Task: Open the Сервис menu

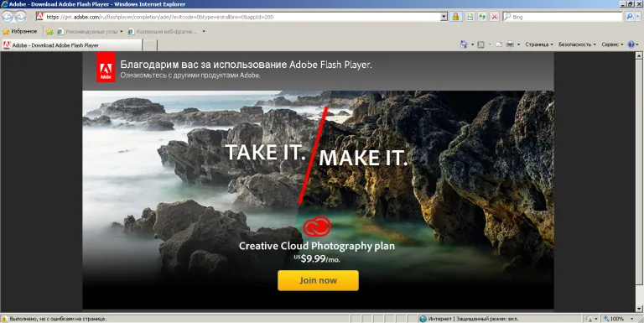Action: (612, 44)
